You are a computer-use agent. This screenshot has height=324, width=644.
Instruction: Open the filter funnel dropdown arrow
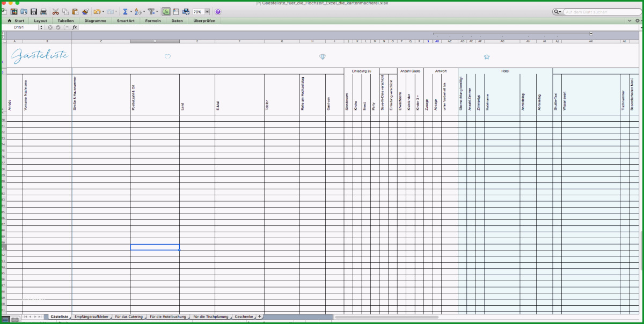pos(157,11)
